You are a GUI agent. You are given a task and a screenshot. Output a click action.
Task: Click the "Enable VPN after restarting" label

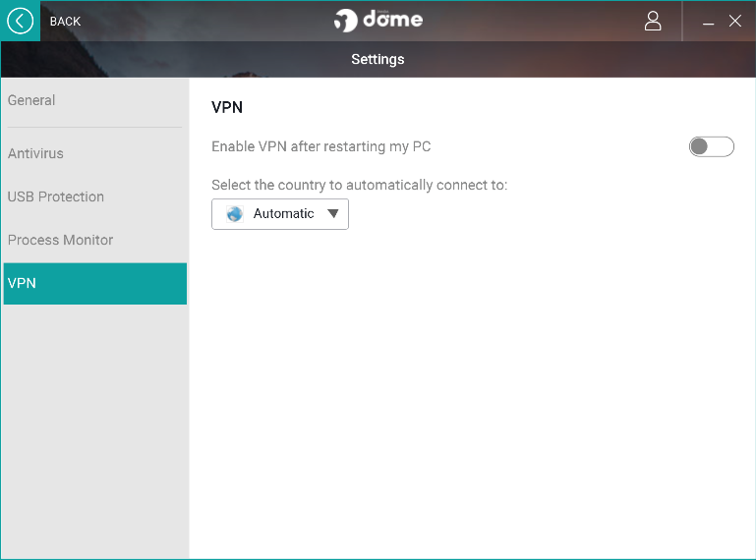[x=321, y=147]
